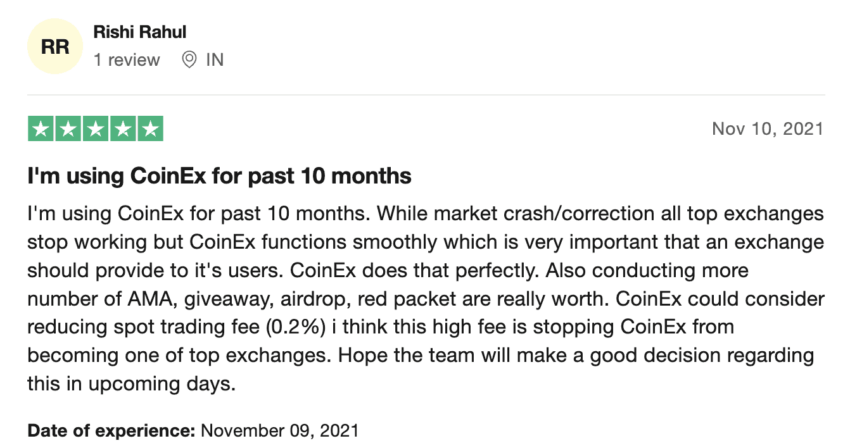
Task: Click the November 09, 2021 experience date
Action: point(279,431)
